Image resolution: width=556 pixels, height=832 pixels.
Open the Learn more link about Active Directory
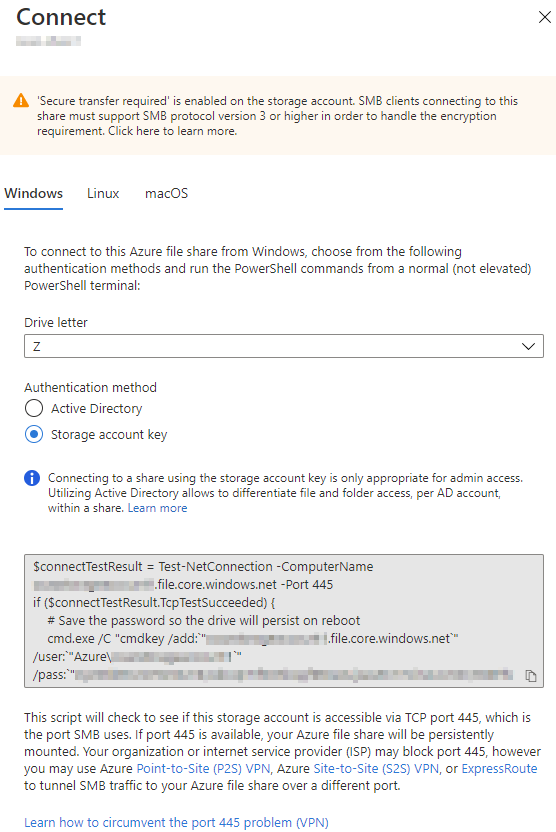[x=158, y=508]
